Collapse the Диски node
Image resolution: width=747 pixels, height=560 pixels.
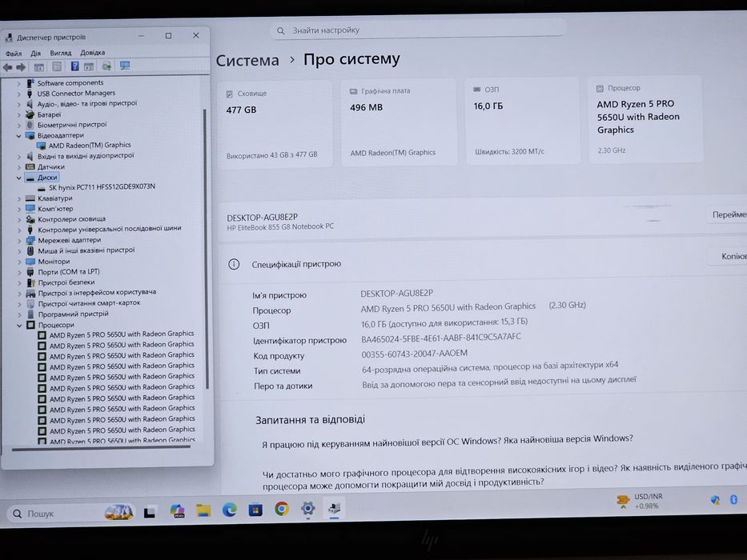(x=19, y=178)
